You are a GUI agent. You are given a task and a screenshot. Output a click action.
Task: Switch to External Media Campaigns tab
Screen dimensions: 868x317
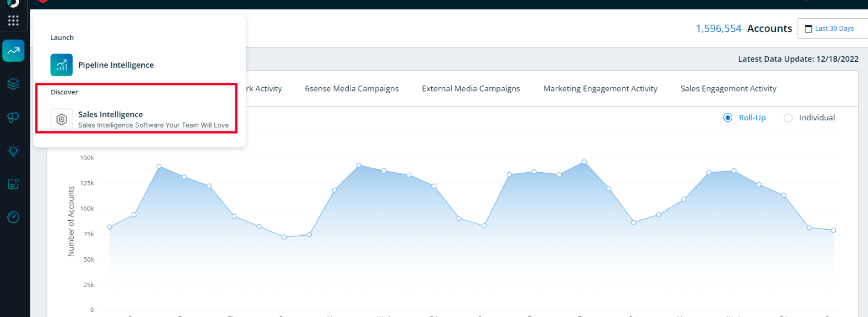471,88
